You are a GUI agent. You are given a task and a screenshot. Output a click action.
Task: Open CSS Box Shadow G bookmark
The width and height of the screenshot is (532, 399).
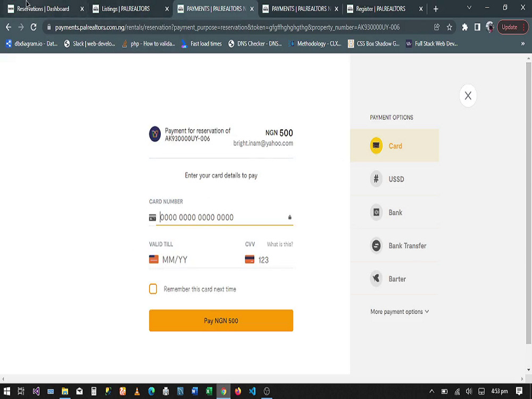[x=374, y=44]
